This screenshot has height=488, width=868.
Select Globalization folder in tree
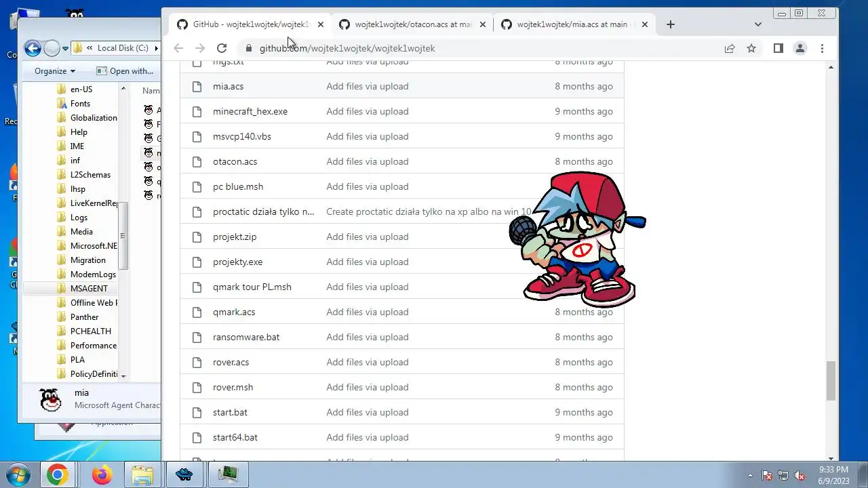click(x=94, y=117)
